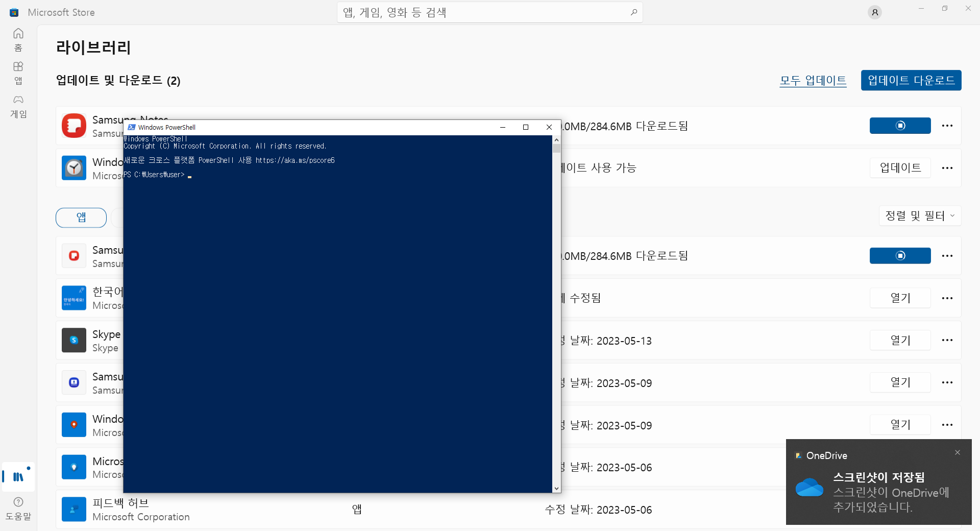Screen dimensions: 980x531
Task: Click the 라이브러리 heading
Action: click(93, 47)
